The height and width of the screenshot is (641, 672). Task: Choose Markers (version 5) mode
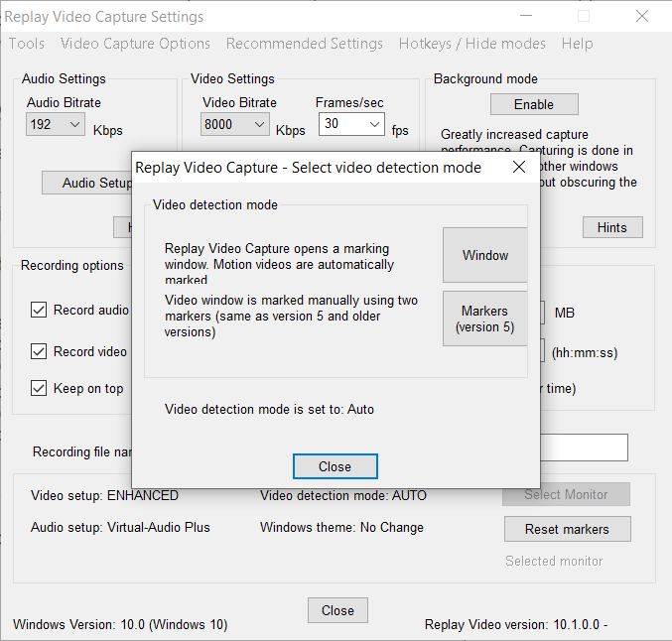coord(485,319)
